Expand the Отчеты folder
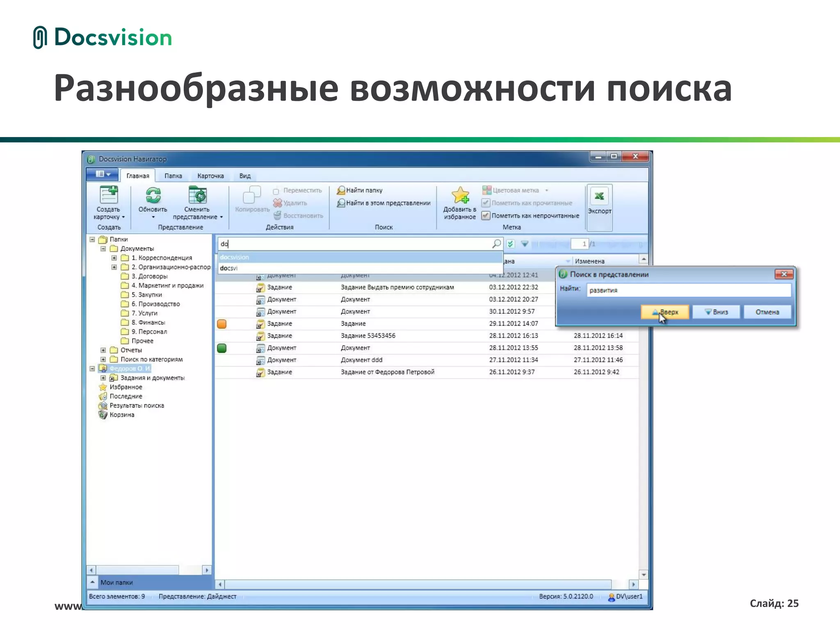 pyautogui.click(x=103, y=350)
